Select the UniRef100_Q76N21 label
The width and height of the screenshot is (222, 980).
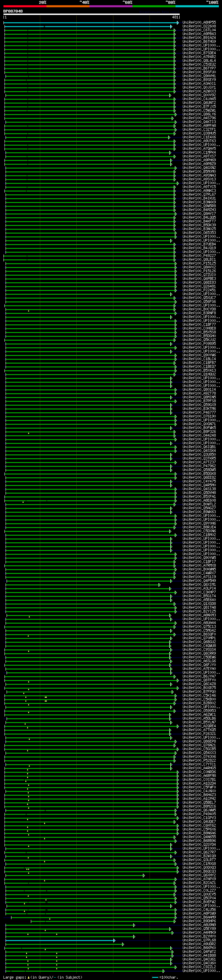(199, 745)
